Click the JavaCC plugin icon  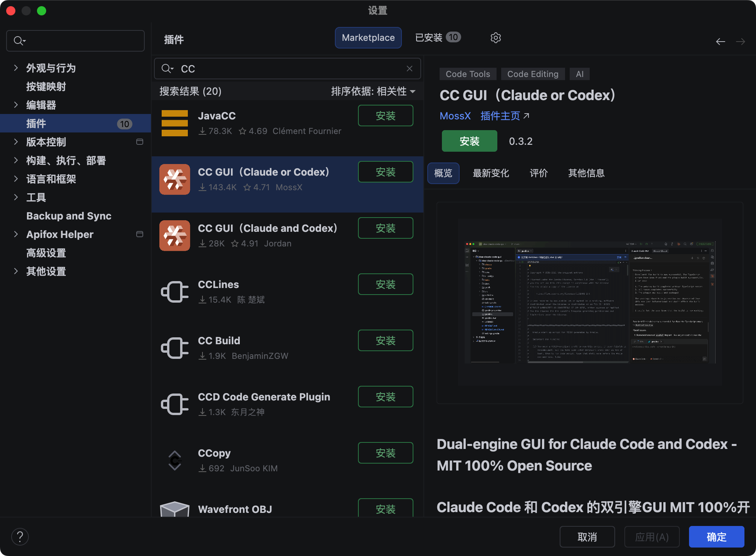tap(174, 123)
